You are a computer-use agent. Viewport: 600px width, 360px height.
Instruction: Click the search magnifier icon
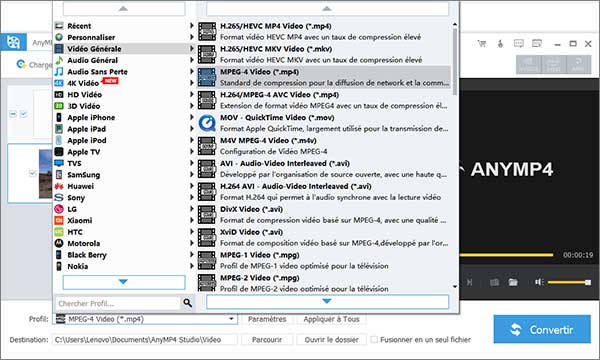coord(188,303)
